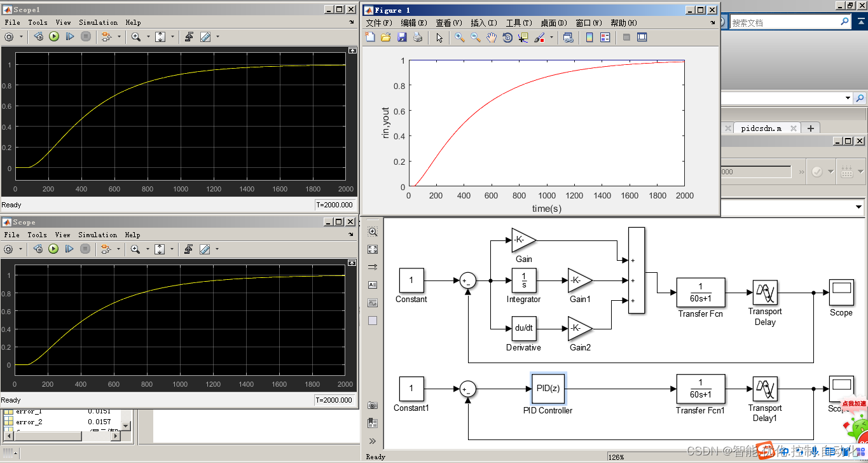This screenshot has width=868, height=463.
Task: Open cursor measurements in lower Scope
Action: coord(205,249)
